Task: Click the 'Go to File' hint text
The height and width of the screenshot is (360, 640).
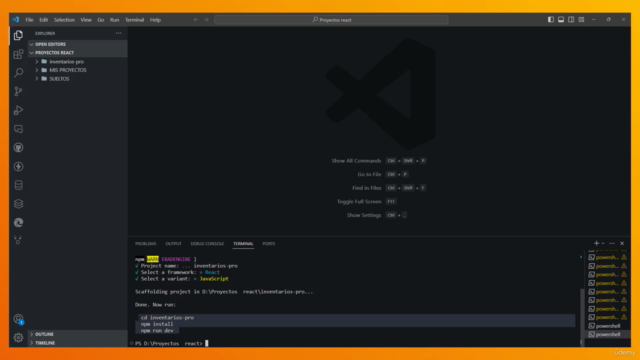Action: (x=369, y=174)
